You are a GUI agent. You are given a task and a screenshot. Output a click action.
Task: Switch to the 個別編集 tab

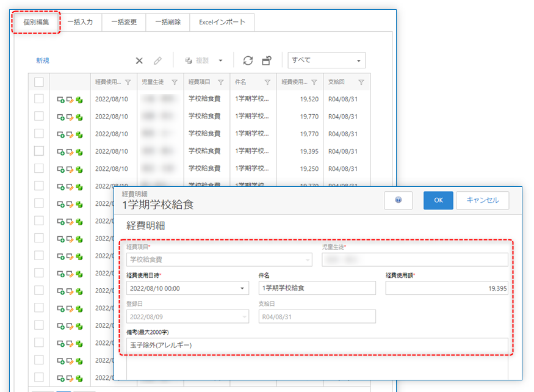click(36, 22)
